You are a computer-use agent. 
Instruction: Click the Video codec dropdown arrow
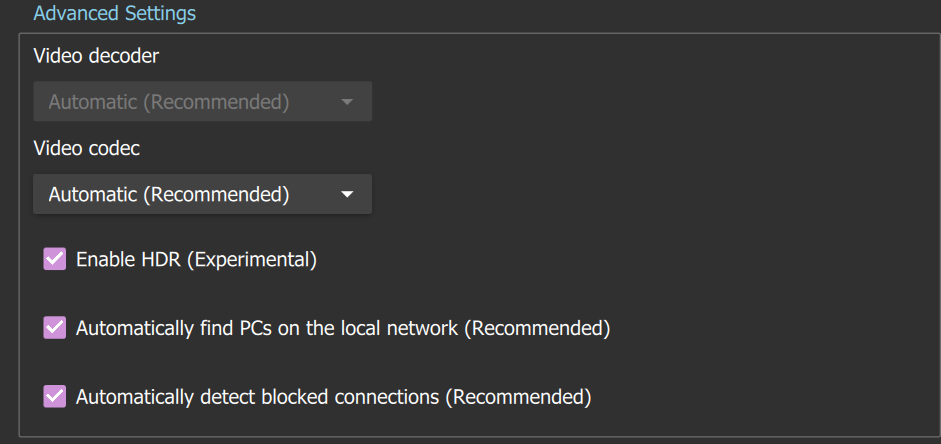[x=347, y=195]
